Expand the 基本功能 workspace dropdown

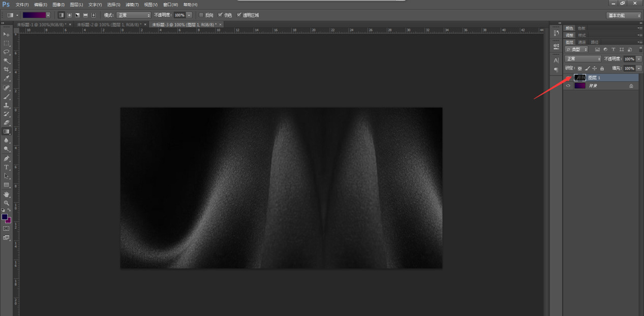point(624,15)
